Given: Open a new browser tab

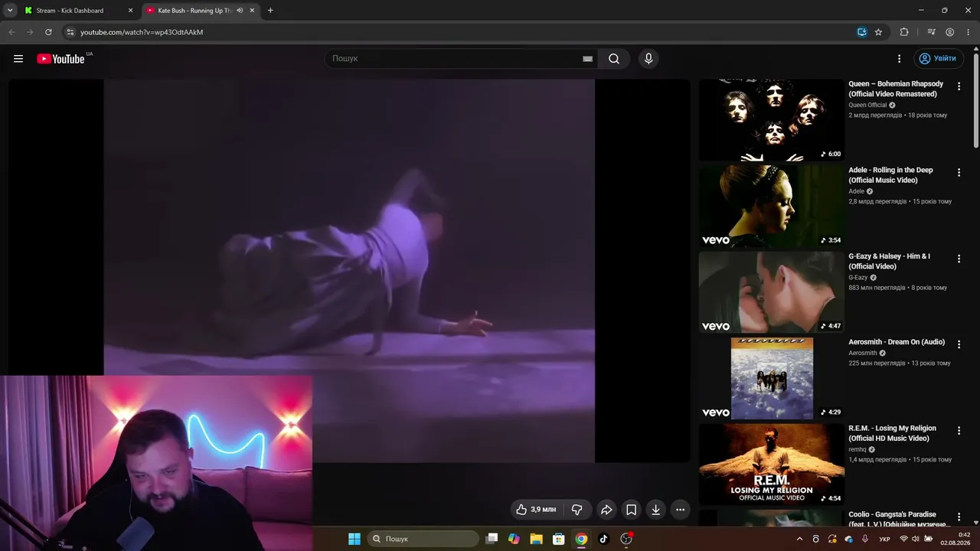Looking at the screenshot, I should point(270,11).
